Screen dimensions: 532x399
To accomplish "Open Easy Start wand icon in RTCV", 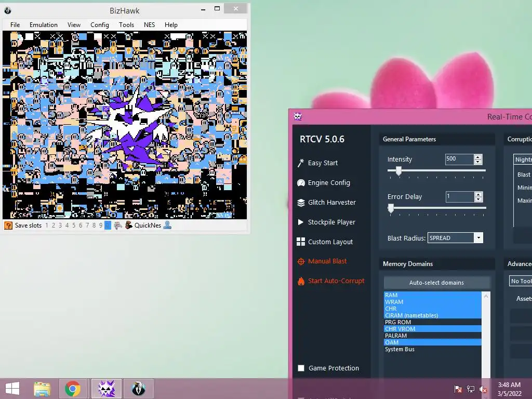I will (x=301, y=163).
